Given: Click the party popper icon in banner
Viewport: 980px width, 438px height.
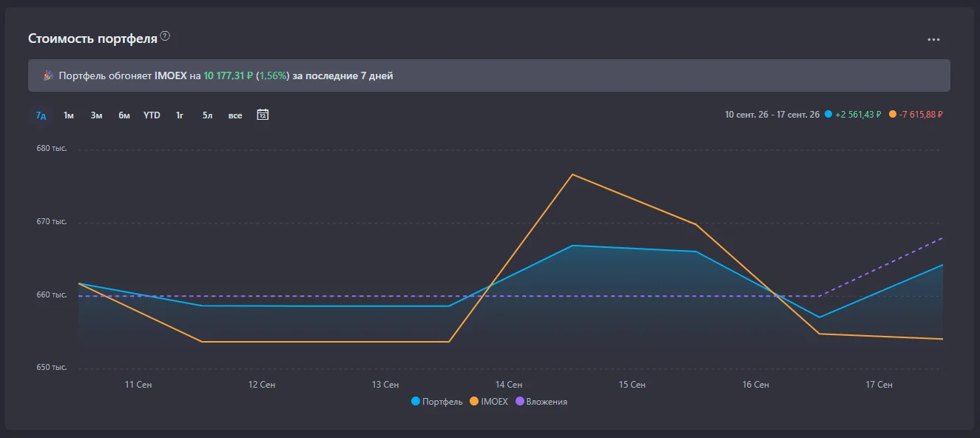Looking at the screenshot, I should (x=48, y=75).
